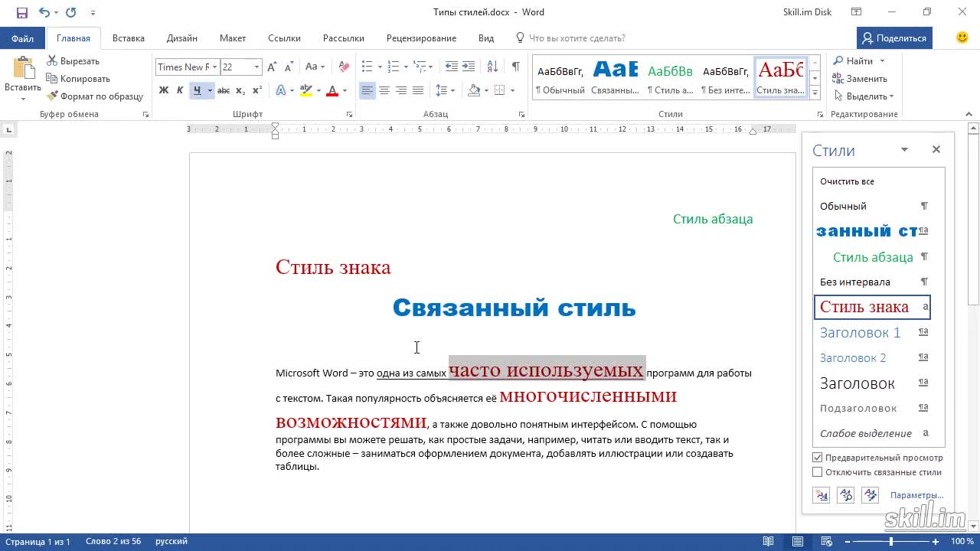This screenshot has width=980, height=551.
Task: Open Customize Quick Access Toolbar dropdown
Action: pyautogui.click(x=93, y=12)
